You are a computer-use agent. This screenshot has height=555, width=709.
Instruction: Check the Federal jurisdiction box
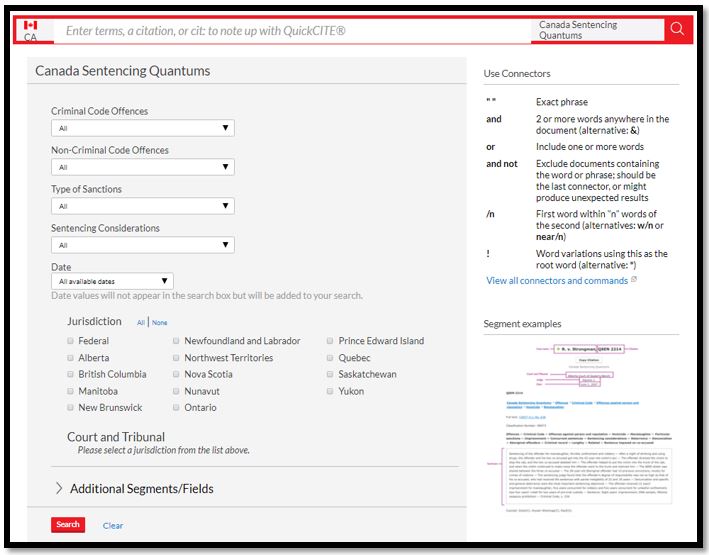click(x=70, y=341)
